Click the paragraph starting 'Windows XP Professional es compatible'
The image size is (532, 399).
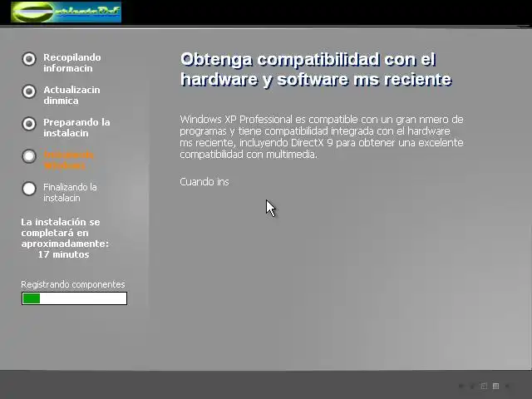tap(322, 136)
